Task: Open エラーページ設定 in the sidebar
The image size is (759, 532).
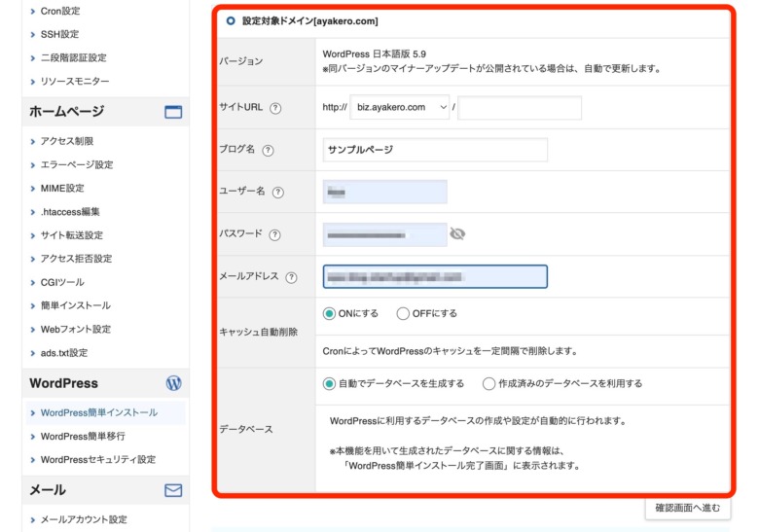Action: click(77, 165)
